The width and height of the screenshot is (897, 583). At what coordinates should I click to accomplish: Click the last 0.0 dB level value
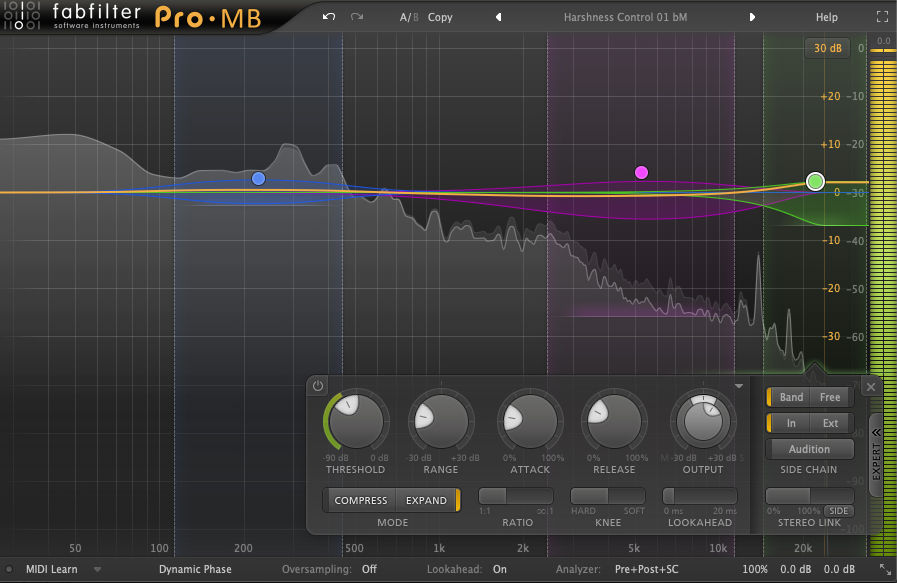[x=839, y=569]
